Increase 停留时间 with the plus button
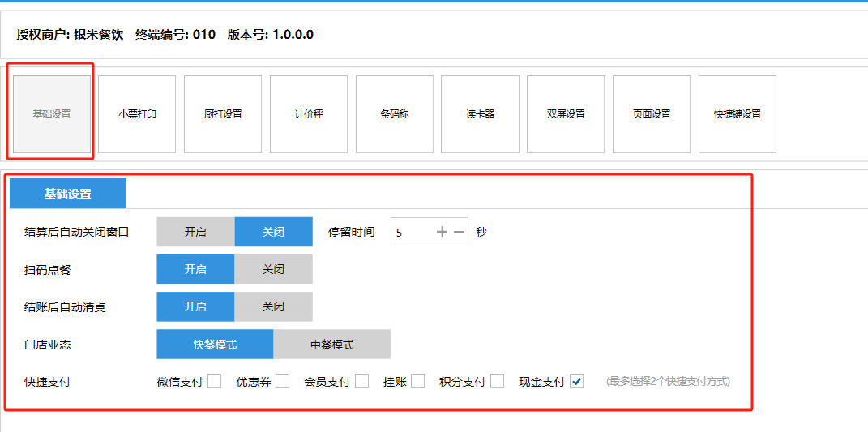Image resolution: width=868 pixels, height=432 pixels. tap(442, 233)
